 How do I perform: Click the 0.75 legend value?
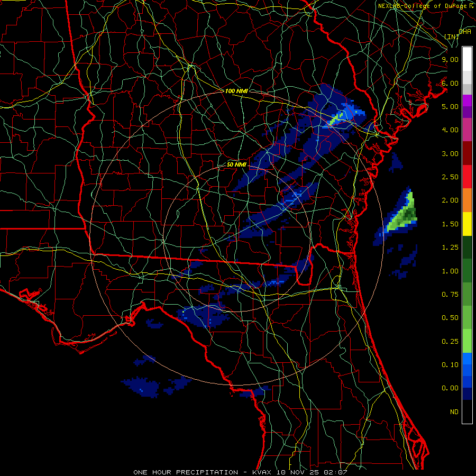450,295
